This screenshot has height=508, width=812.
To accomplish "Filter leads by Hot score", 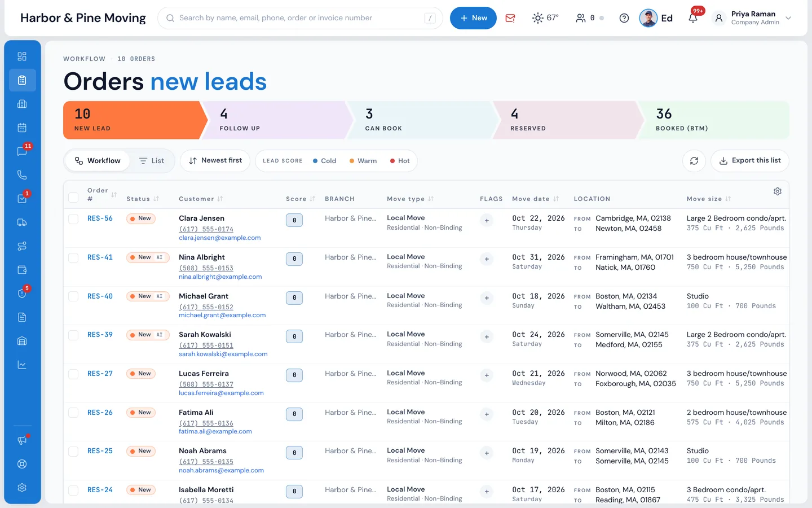I will (400, 161).
